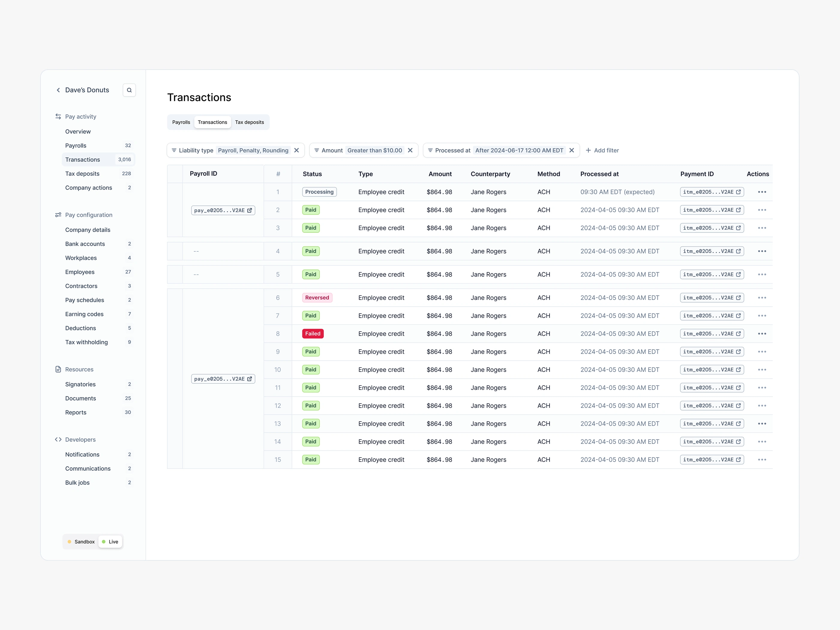This screenshot has width=840, height=630.
Task: Open actions menu for row 1 Processing transaction
Action: pos(762,192)
